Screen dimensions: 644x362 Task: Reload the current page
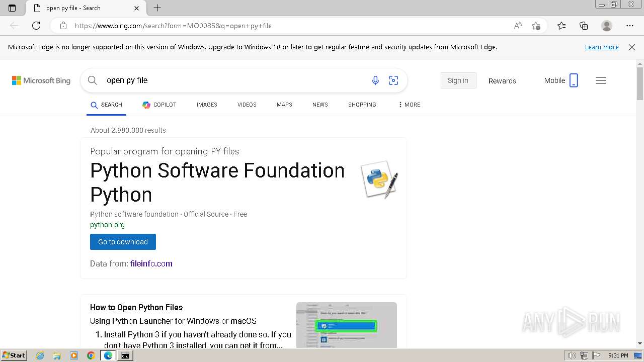pyautogui.click(x=36, y=26)
